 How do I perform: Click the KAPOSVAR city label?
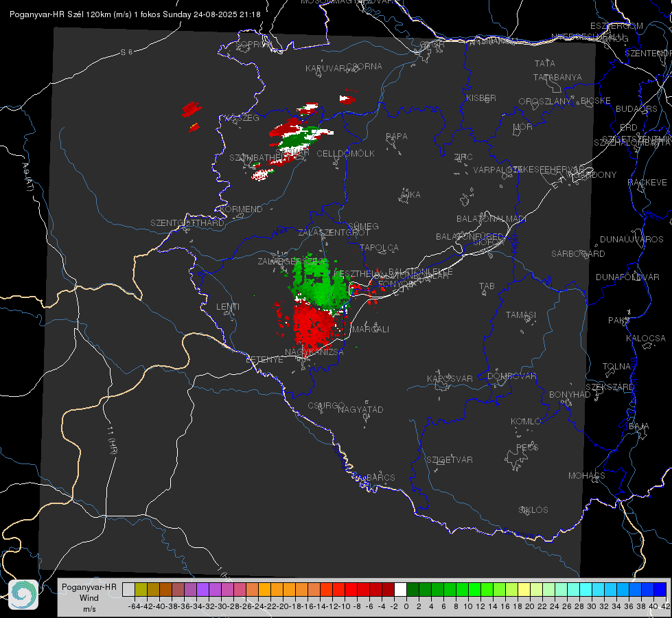click(x=450, y=378)
